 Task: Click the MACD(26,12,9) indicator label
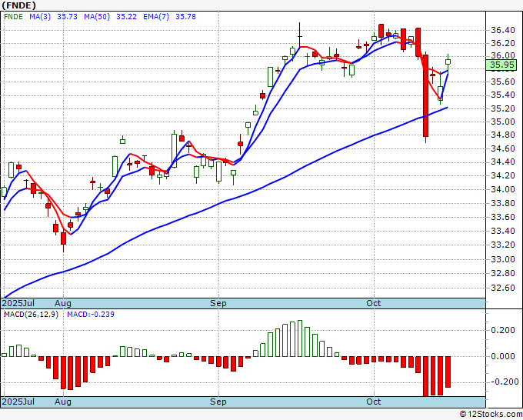click(x=31, y=315)
